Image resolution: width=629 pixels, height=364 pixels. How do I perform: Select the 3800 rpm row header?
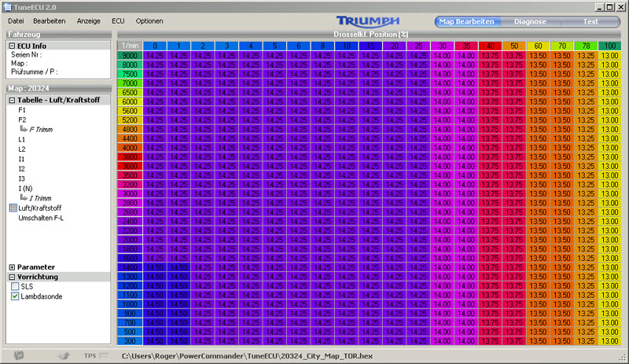tap(130, 157)
